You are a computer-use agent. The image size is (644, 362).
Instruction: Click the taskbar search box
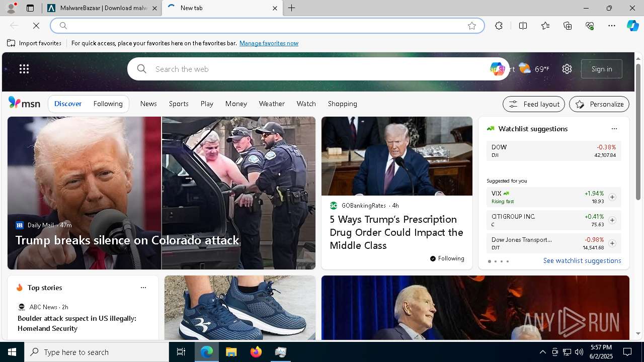97,352
